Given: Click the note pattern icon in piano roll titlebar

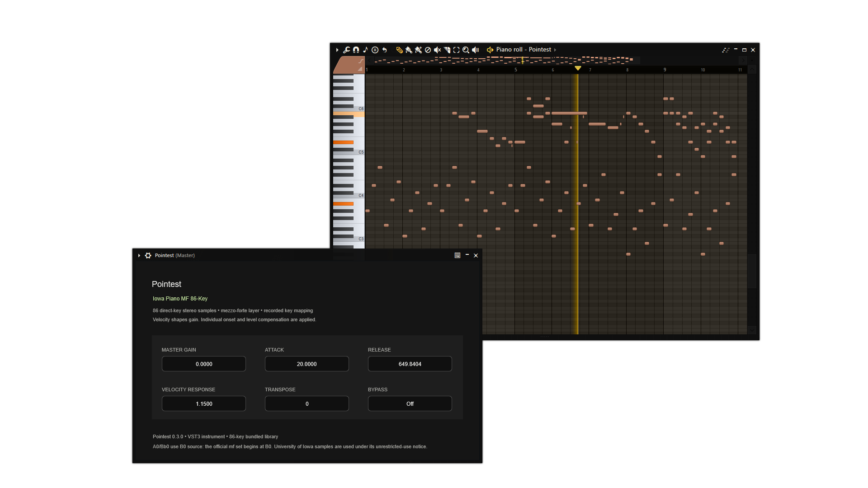Looking at the screenshot, I should (726, 50).
